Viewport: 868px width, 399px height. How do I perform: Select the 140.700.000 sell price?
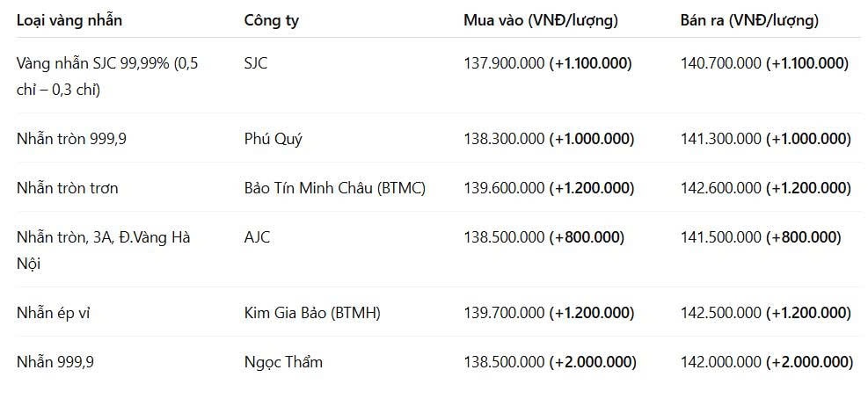tap(721, 63)
